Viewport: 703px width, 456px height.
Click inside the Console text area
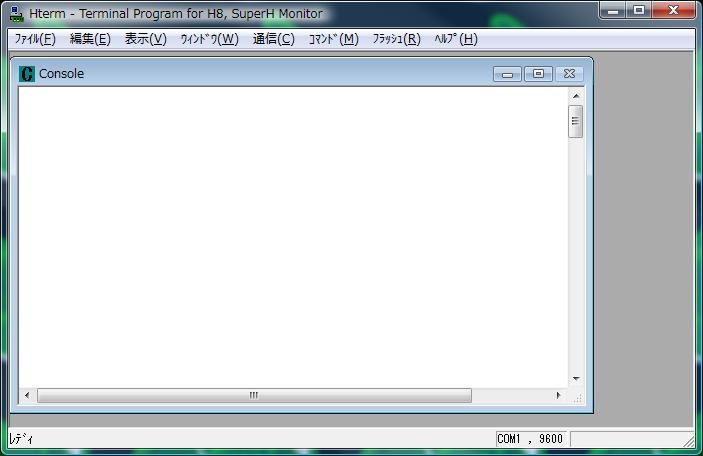click(290, 235)
